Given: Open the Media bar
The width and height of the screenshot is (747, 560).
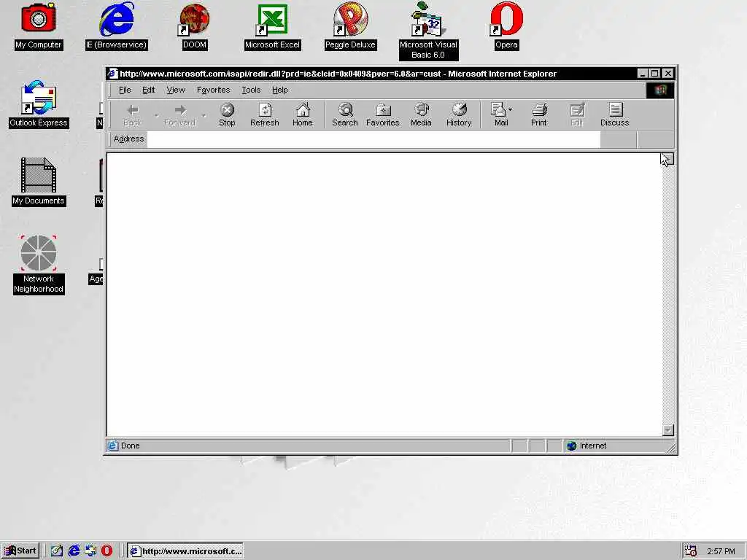Looking at the screenshot, I should [421, 115].
